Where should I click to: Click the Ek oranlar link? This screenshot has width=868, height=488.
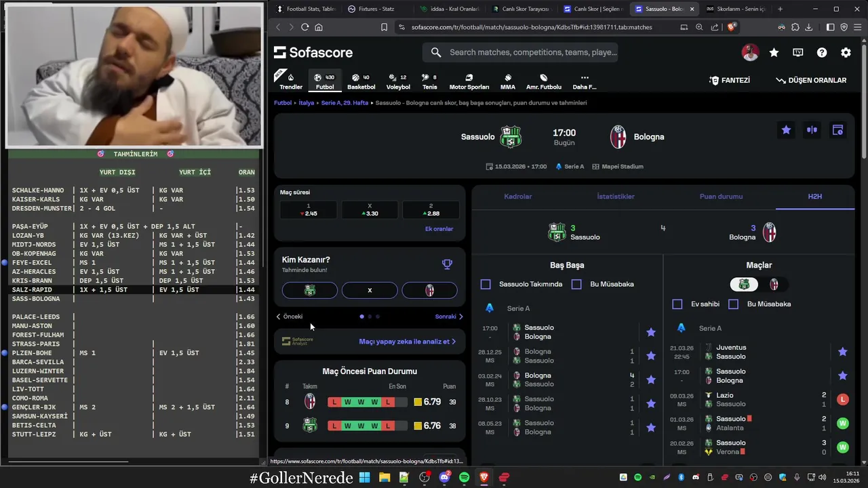(x=439, y=229)
